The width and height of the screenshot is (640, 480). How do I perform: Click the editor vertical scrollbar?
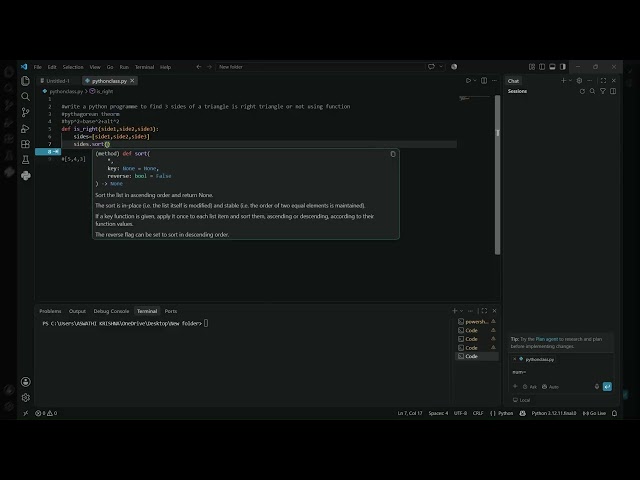[497, 176]
